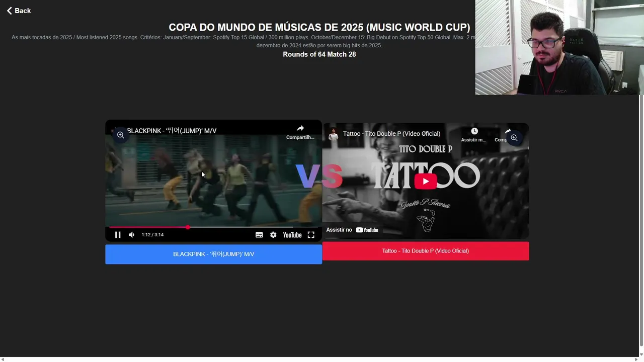The width and height of the screenshot is (644, 362).
Task: Click the 1:12 / 3:14 time display
Action: tap(152, 235)
